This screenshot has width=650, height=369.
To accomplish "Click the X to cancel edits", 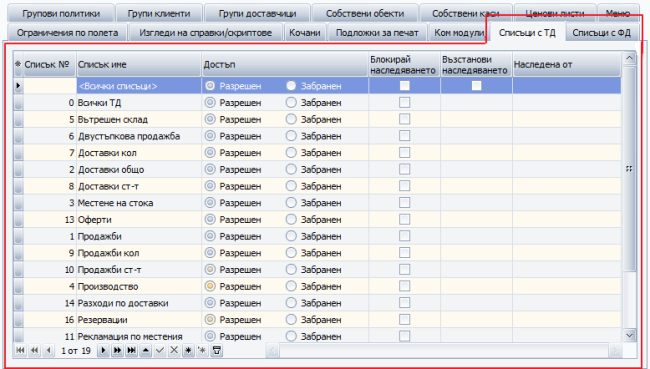I will (174, 350).
